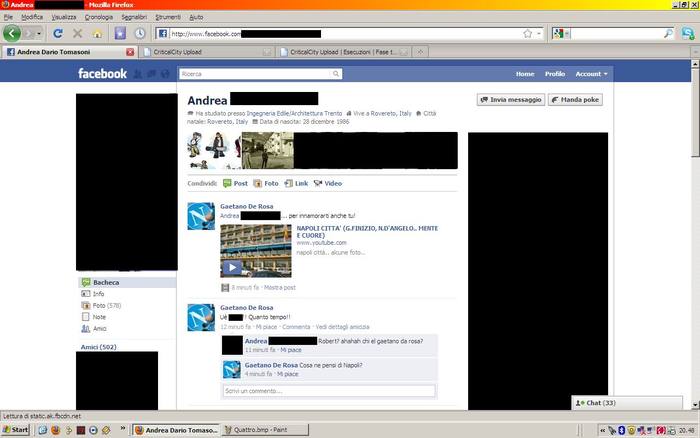Screen dimensions: 700x438
Task: Open the search engine selector dropdown
Action: point(561,33)
